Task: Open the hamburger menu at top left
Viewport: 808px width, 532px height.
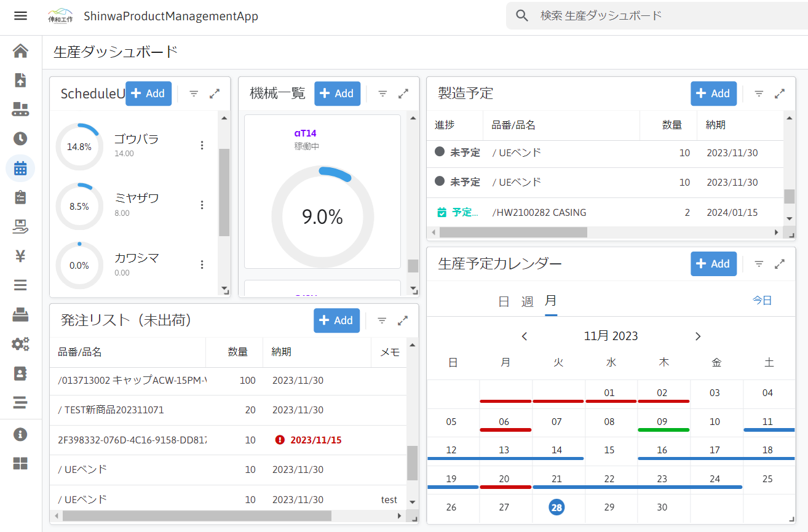Action: [20, 16]
